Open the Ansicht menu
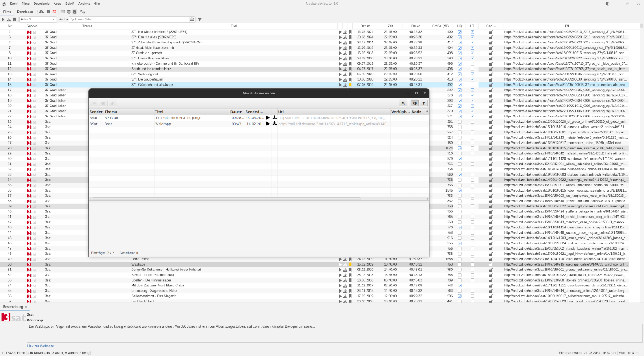Image resolution: width=644 pixels, height=356 pixels. click(84, 4)
